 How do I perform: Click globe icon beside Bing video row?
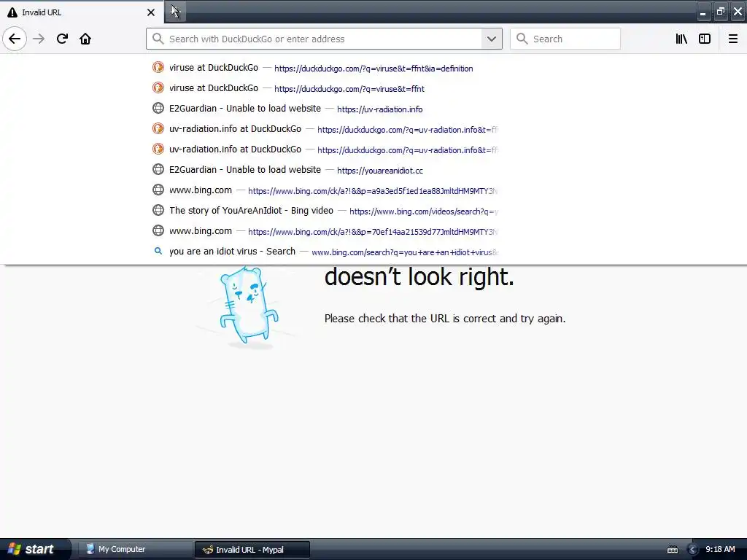point(158,210)
